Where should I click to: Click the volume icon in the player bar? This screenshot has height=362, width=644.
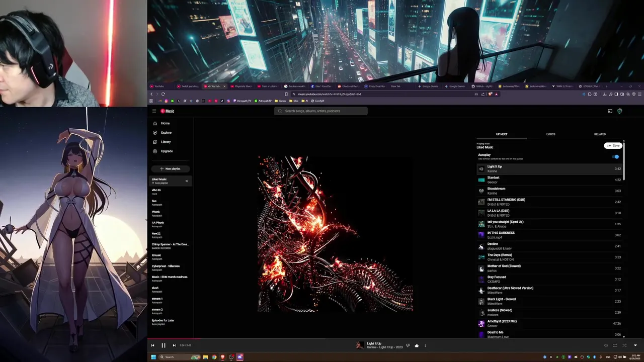pyautogui.click(x=606, y=345)
